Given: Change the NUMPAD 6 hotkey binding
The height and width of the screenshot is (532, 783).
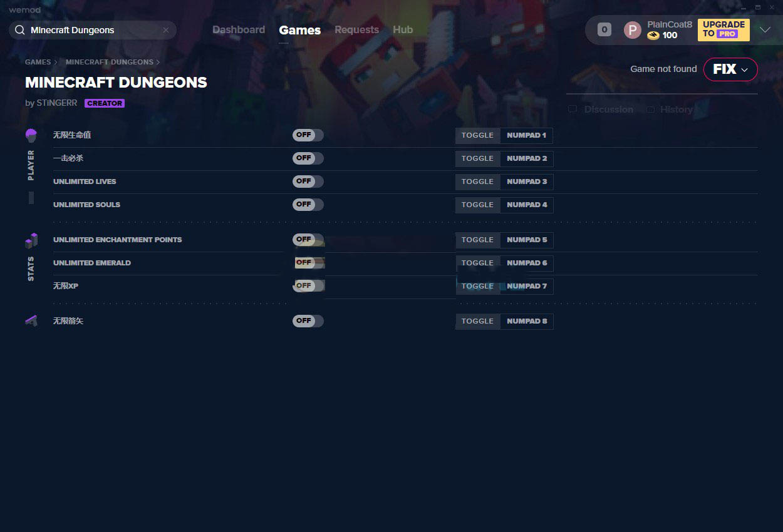Looking at the screenshot, I should click(x=527, y=263).
